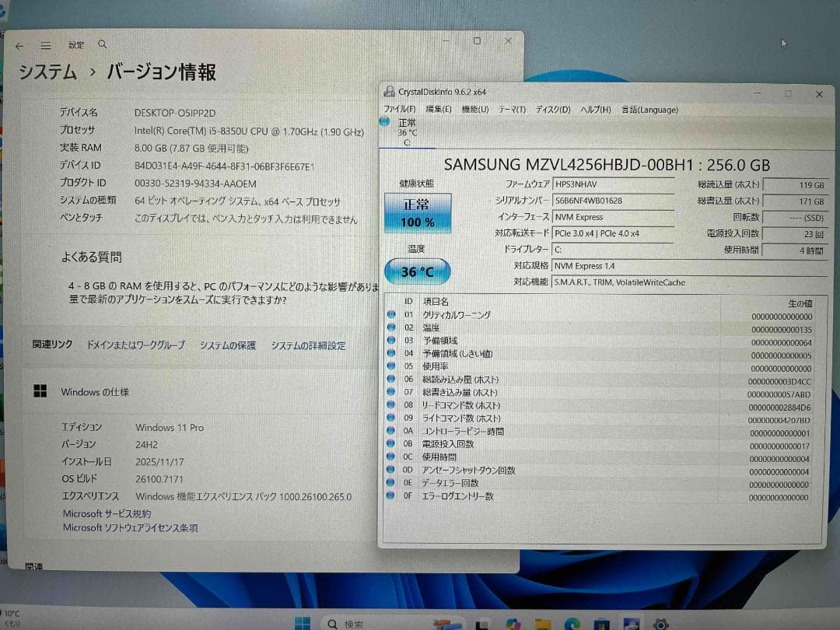Open システムの詳細設定 link
840x630 pixels.
308,345
